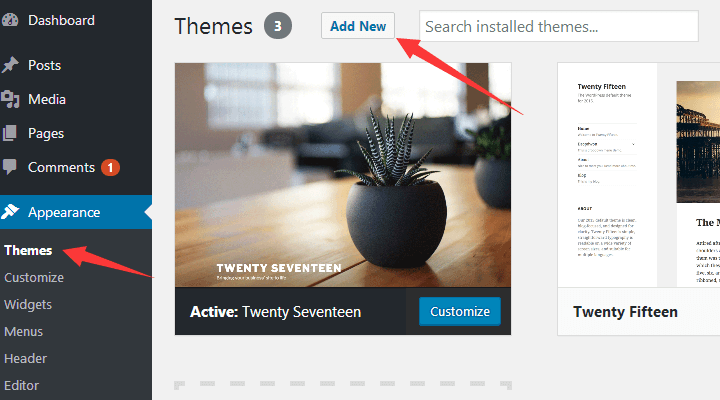Go to Widgets in the sidebar
This screenshot has width=720, height=400.
tap(28, 304)
